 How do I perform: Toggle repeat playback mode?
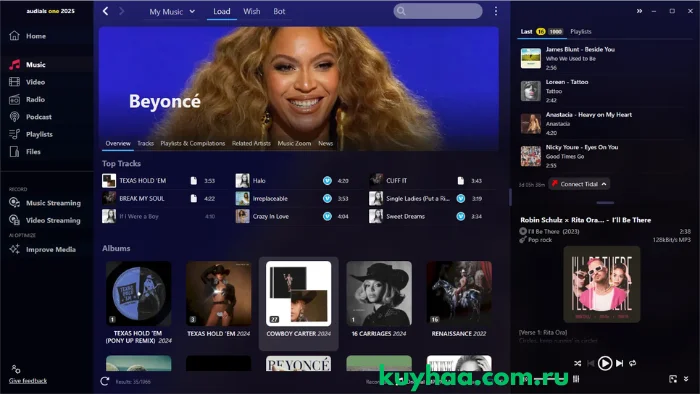(x=633, y=363)
